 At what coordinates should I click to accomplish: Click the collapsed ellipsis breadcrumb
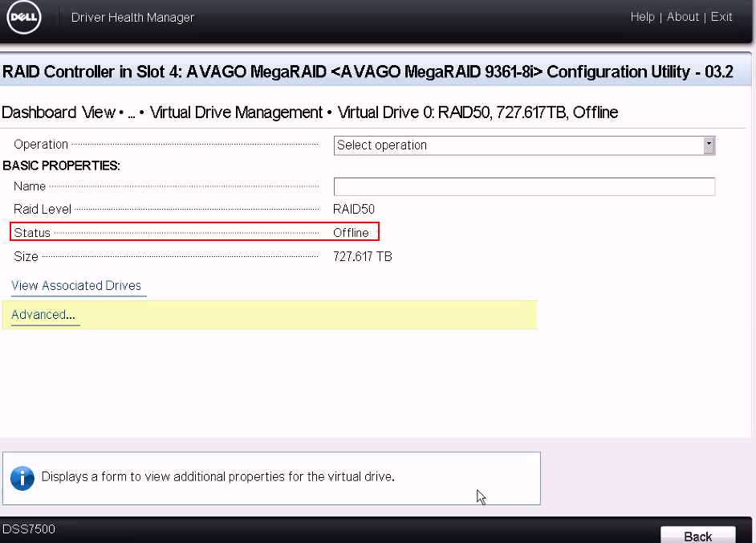(x=132, y=112)
